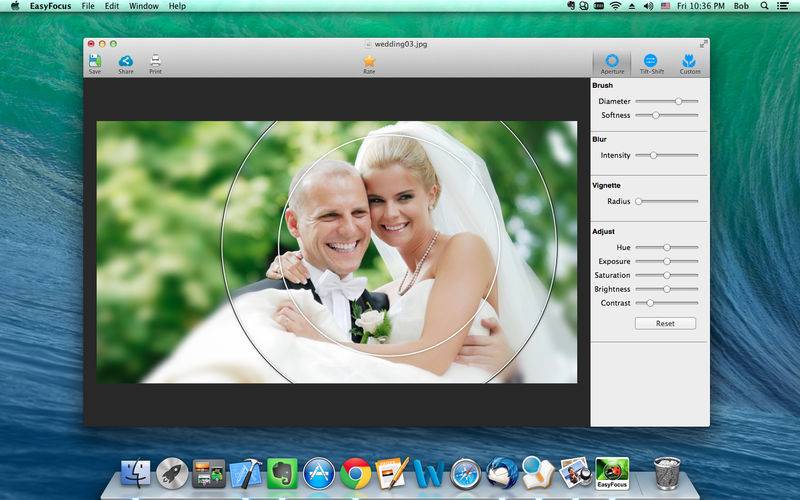The width and height of the screenshot is (800, 500).
Task: Select the Aperture mode icon
Action: click(x=612, y=61)
